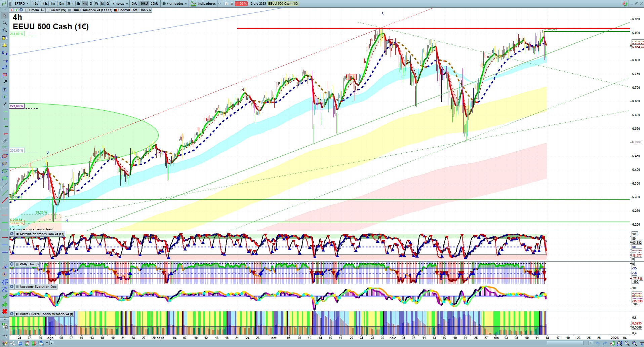Click the red X delete objects icon
The height and width of the screenshot is (347, 644).
click(5, 312)
